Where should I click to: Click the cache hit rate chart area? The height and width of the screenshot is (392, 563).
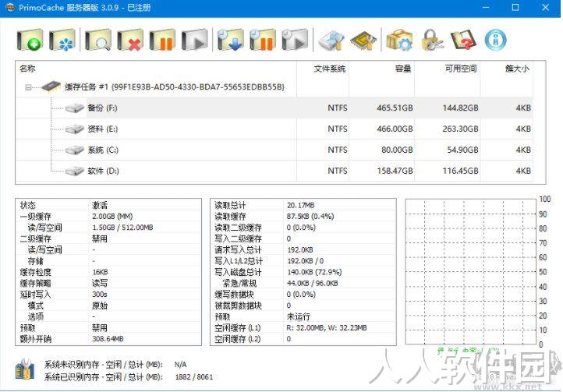click(471, 272)
